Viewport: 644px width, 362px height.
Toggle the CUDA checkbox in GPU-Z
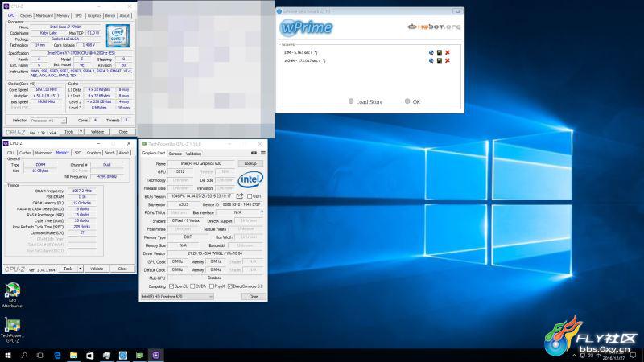coord(192,286)
